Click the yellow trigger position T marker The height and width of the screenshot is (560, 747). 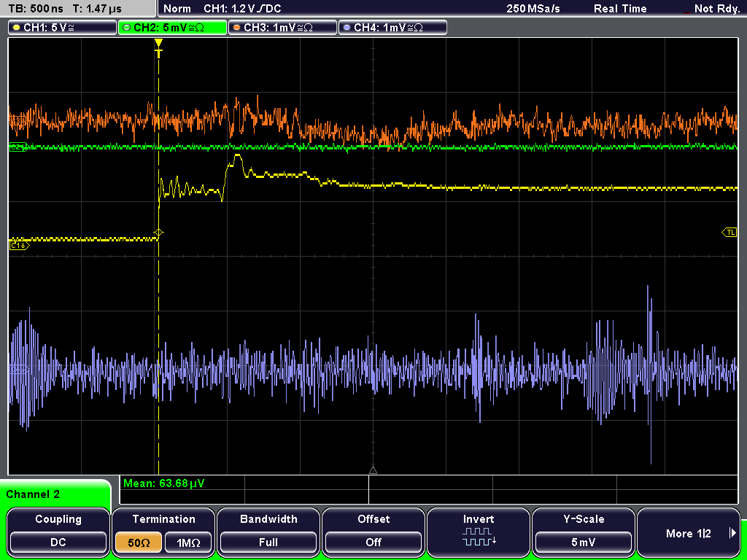click(158, 49)
